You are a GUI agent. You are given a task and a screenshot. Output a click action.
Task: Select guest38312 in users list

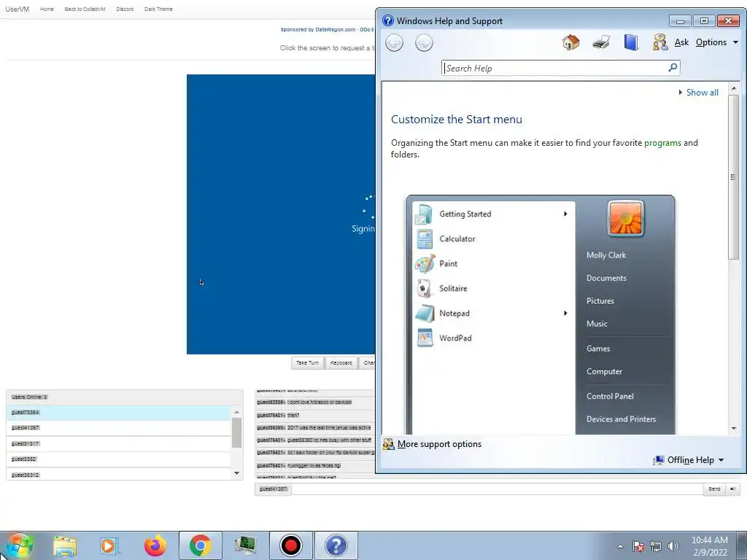tap(119, 474)
